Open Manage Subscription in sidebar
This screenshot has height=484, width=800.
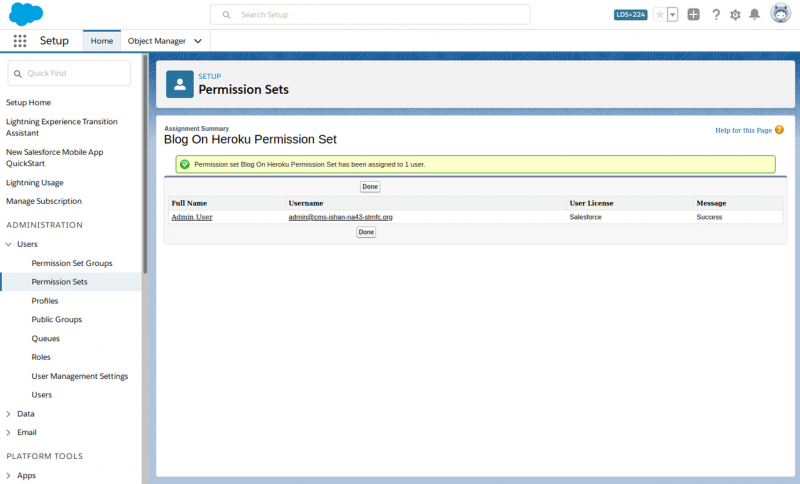point(44,201)
